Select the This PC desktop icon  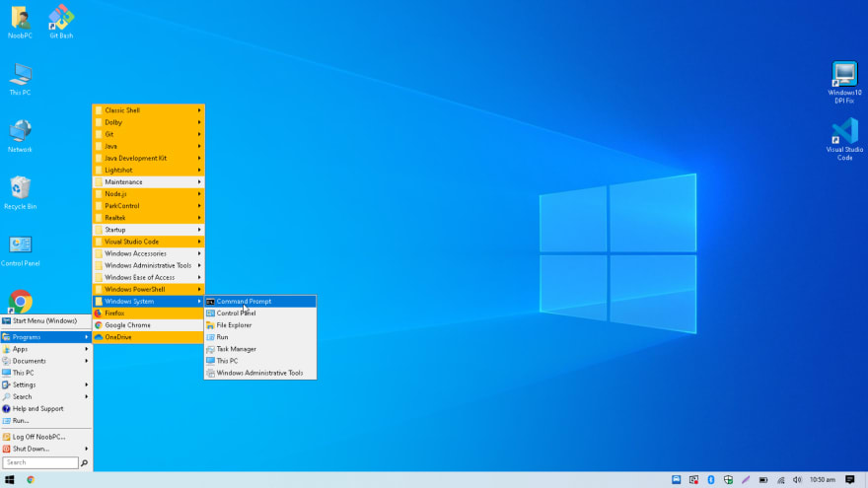20,80
